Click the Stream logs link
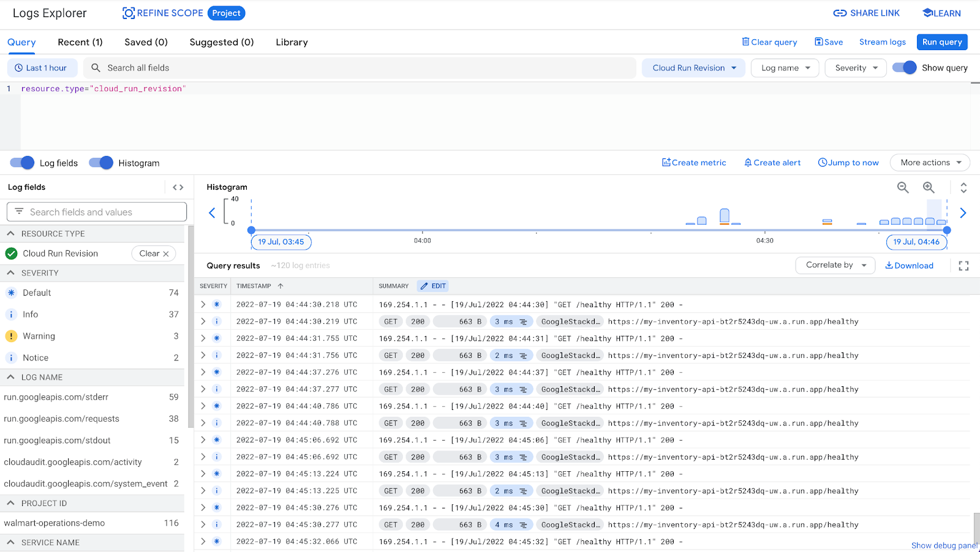980x552 pixels. [882, 42]
